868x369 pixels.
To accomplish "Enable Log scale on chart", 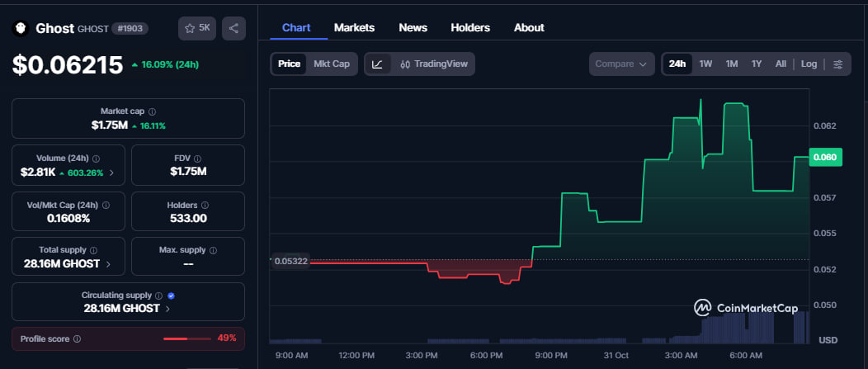I will click(809, 64).
